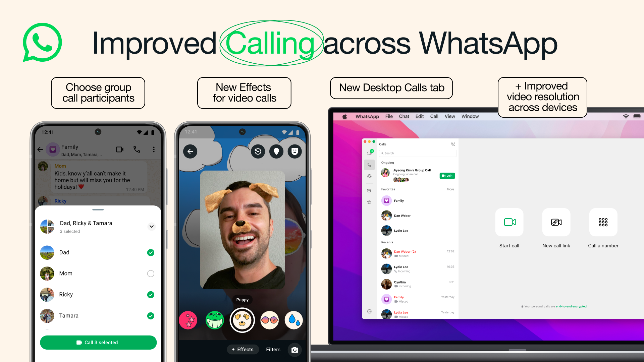Toggle Mom's selection in group call participants
Viewport: 644px width, 362px height.
click(150, 273)
